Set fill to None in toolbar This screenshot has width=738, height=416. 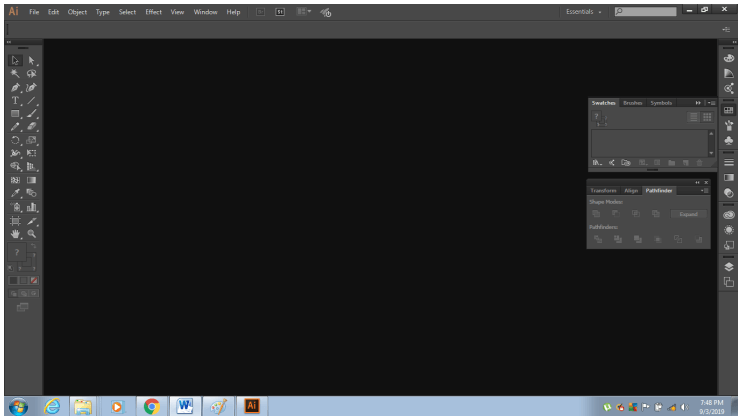coord(34,280)
